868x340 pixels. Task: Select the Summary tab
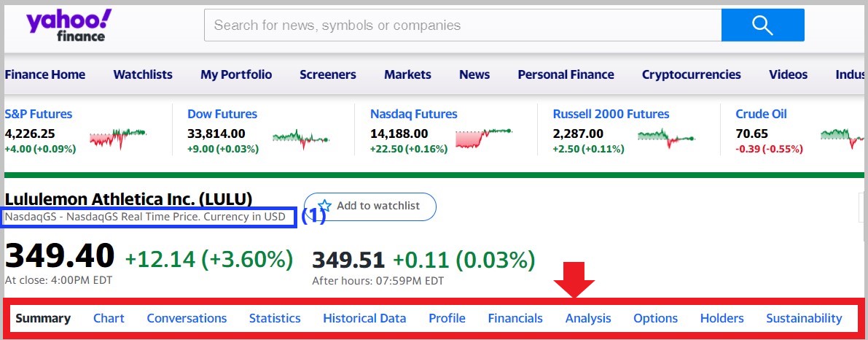point(42,318)
